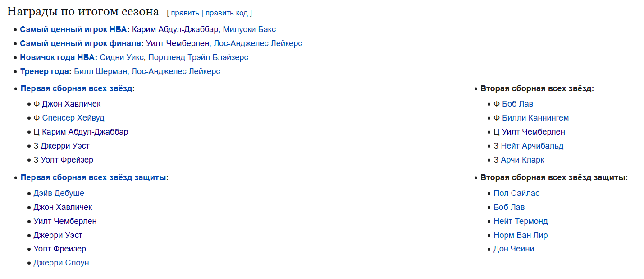Click the Норм Ван Лир link

pos(521,235)
